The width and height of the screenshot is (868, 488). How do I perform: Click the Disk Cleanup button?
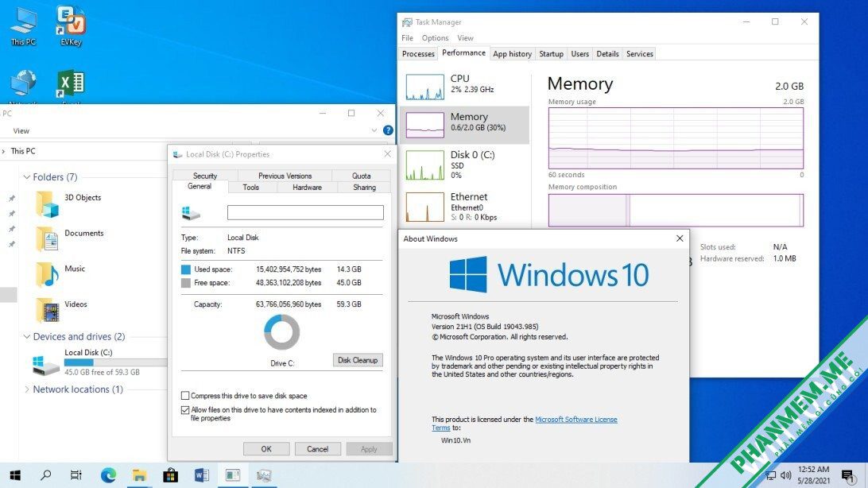358,360
